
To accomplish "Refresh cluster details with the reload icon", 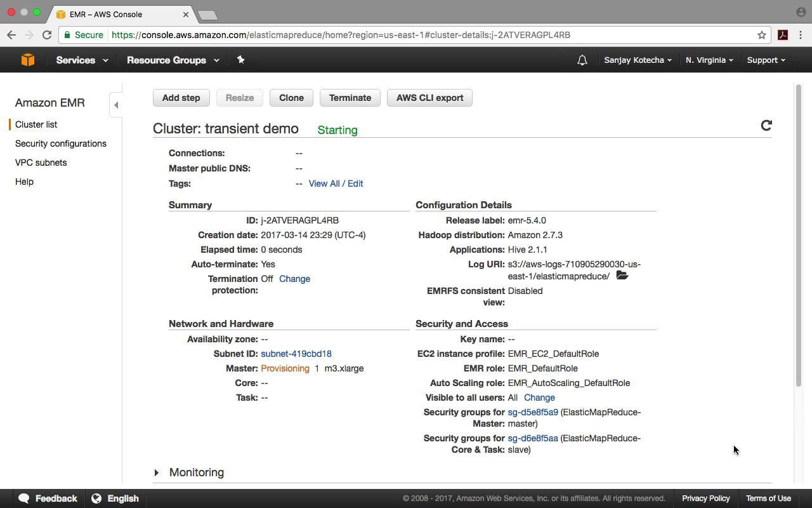I will [x=766, y=125].
